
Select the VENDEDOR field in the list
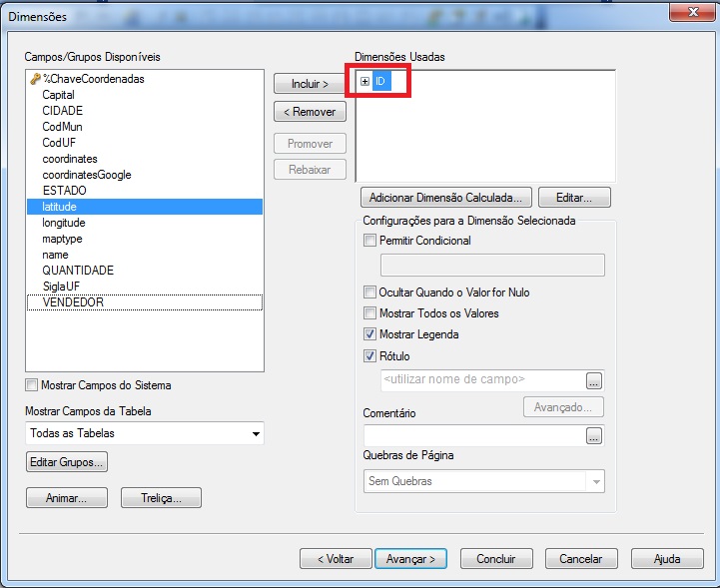73,302
